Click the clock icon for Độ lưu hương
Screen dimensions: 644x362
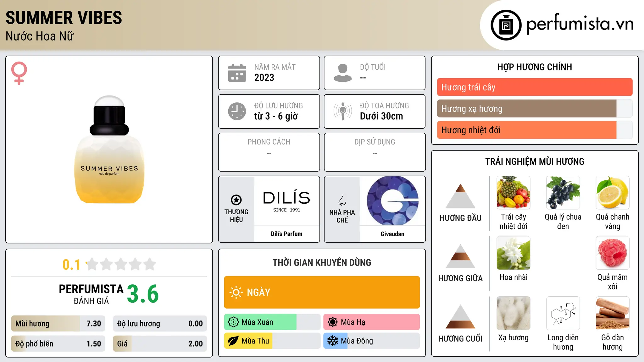(237, 111)
